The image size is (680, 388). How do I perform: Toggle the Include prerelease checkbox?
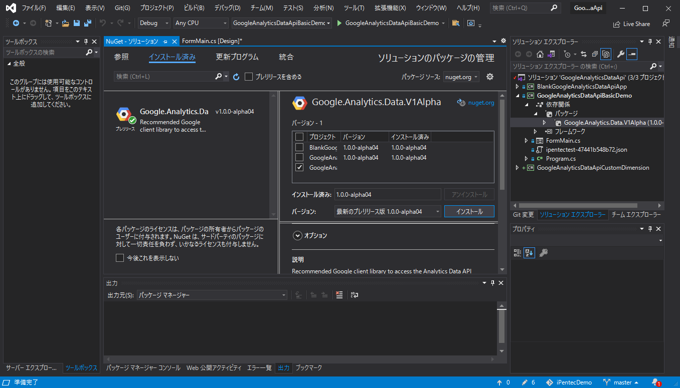pyautogui.click(x=248, y=77)
